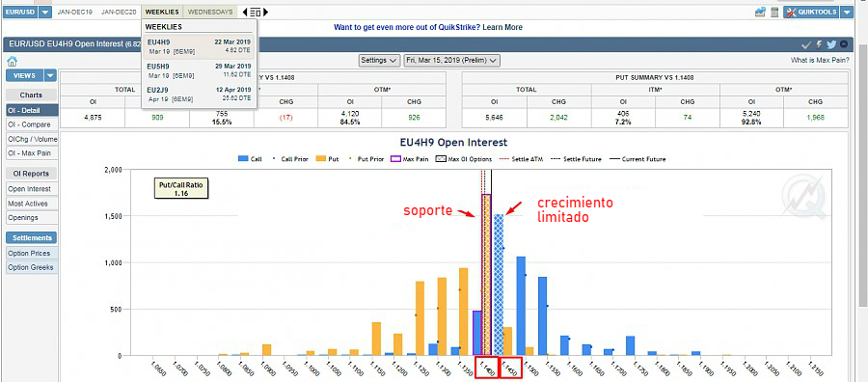Click the checkmark icon in header bar

pos(806,44)
